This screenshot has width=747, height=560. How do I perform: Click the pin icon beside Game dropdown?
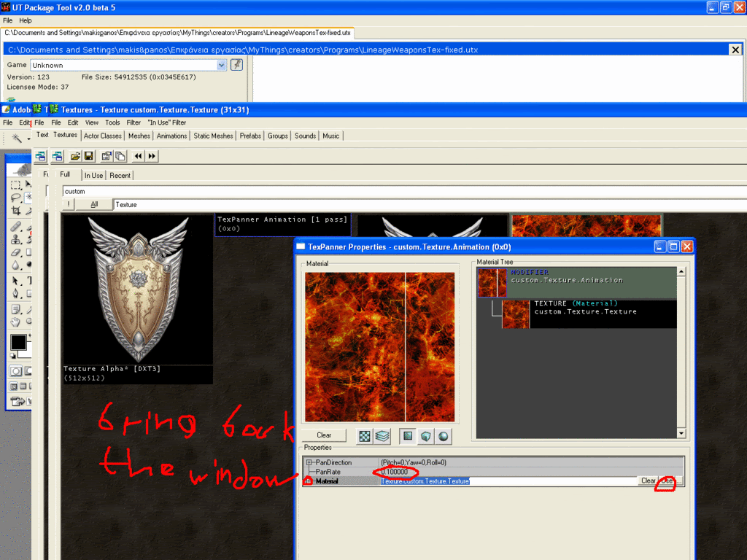pos(237,65)
